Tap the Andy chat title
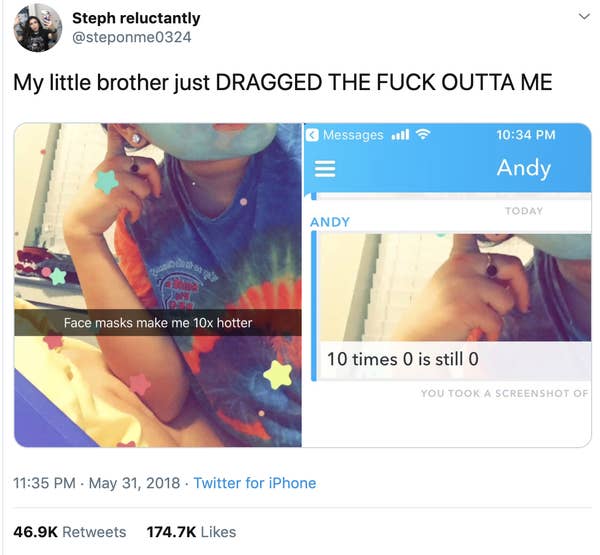Viewport: 600px width, 555px height. pos(524,168)
